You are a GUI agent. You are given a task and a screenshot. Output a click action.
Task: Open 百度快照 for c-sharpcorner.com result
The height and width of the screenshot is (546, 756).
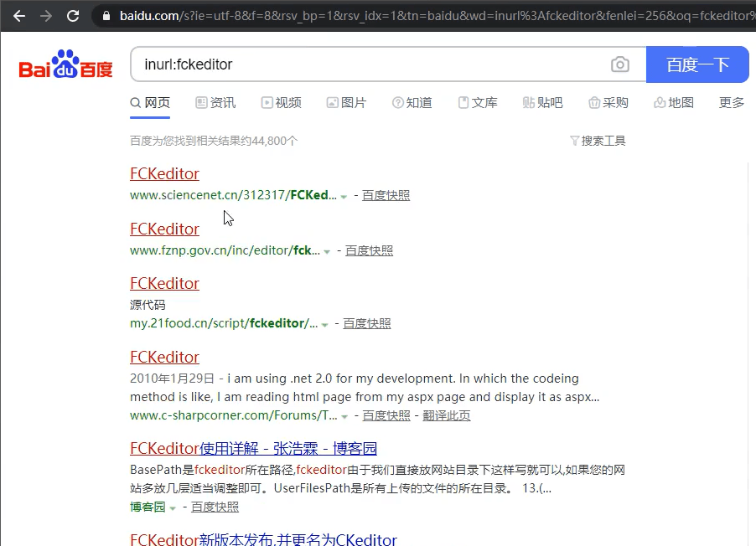(x=386, y=415)
